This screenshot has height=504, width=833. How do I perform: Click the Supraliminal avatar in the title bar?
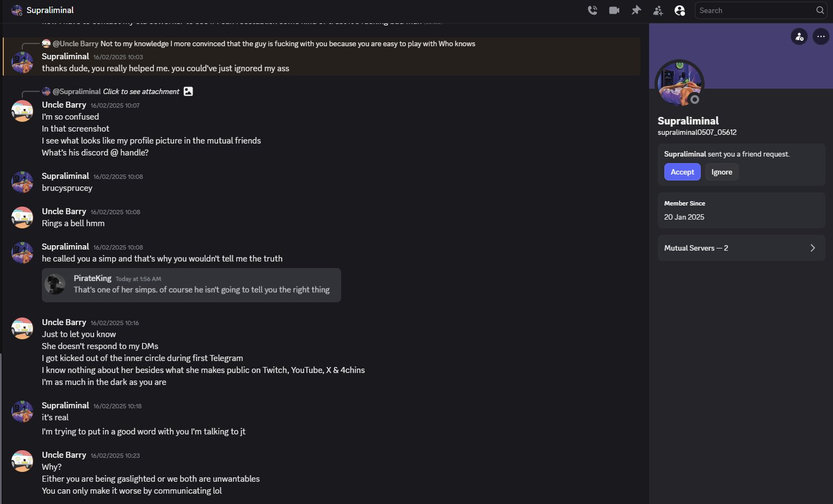pos(17,10)
